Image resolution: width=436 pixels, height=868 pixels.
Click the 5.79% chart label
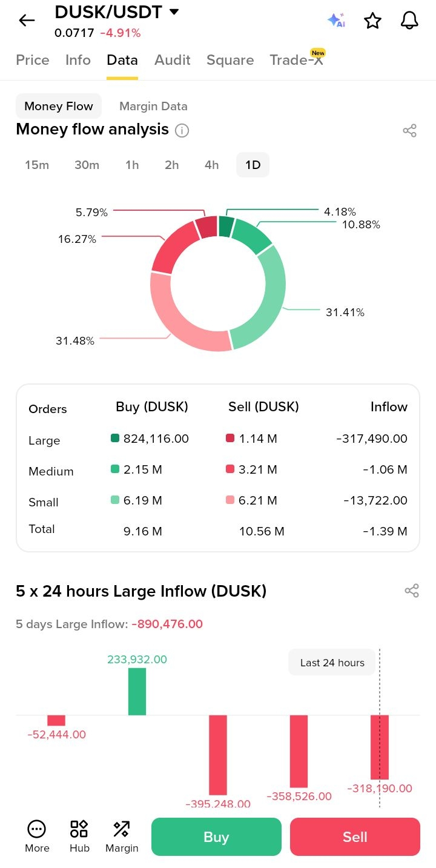pyautogui.click(x=91, y=213)
